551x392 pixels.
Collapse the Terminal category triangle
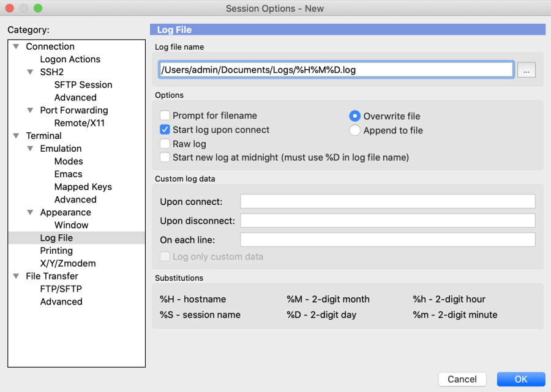coord(16,136)
